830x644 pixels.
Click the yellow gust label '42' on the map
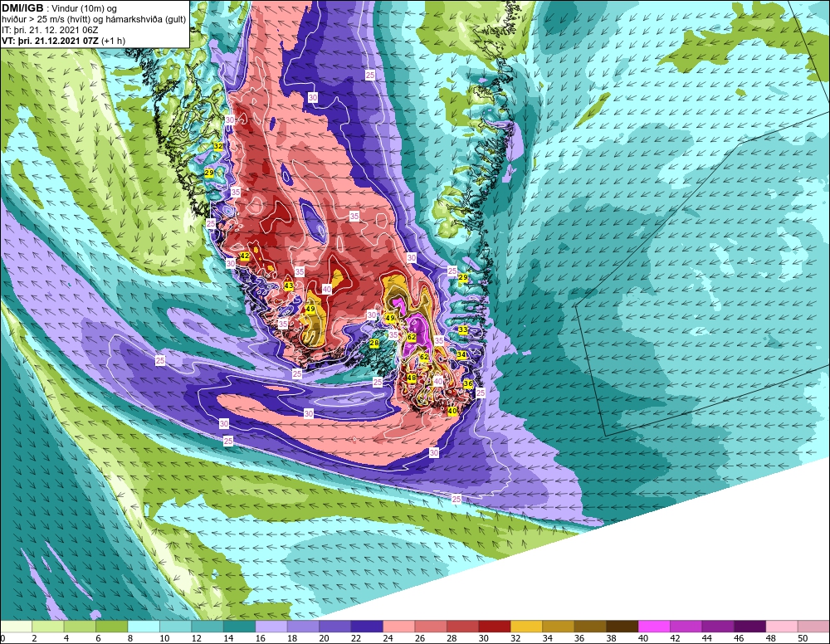[245, 256]
